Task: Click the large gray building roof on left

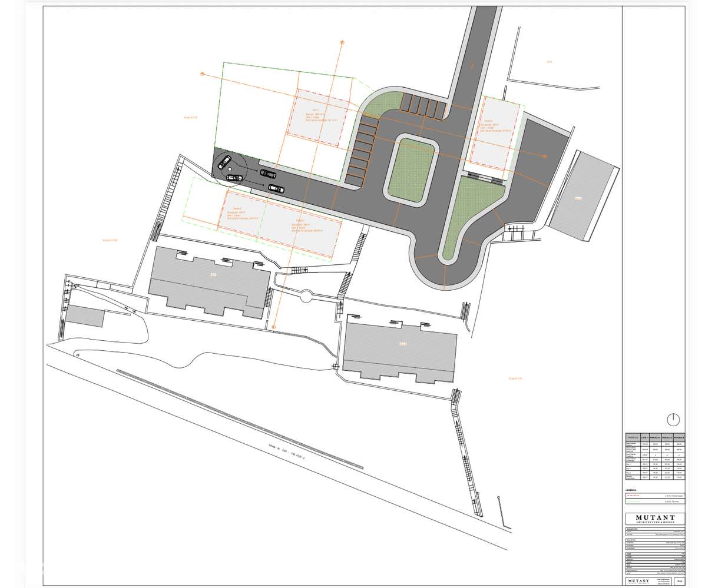Action: click(x=210, y=283)
